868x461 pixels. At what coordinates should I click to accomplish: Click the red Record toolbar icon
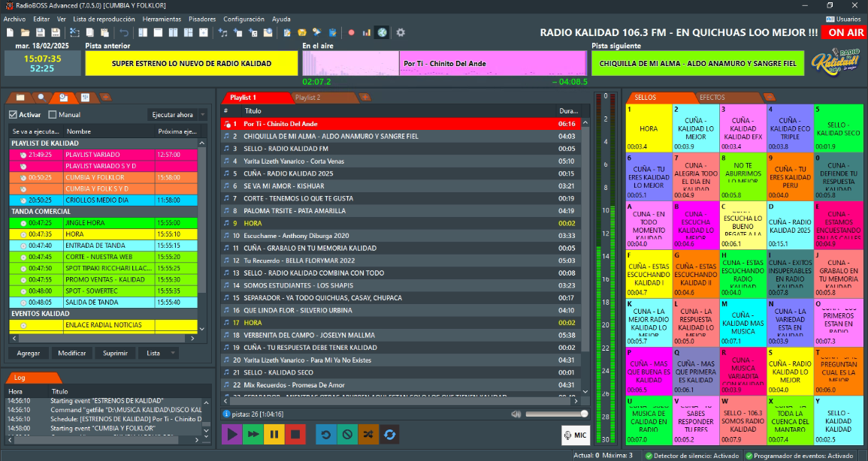[x=351, y=32]
